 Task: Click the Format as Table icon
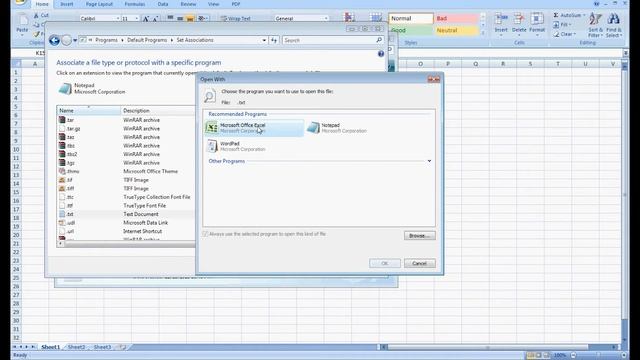click(376, 17)
